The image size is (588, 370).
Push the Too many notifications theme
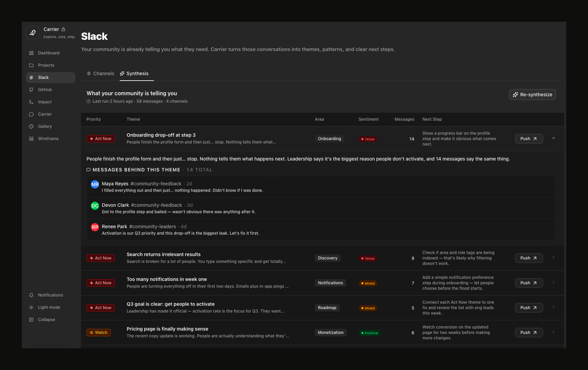(x=529, y=283)
